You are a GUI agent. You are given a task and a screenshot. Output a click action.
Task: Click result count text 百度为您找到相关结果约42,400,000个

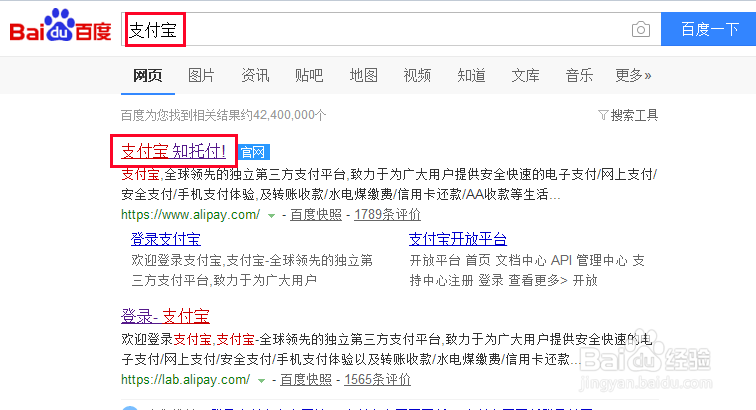223,115
